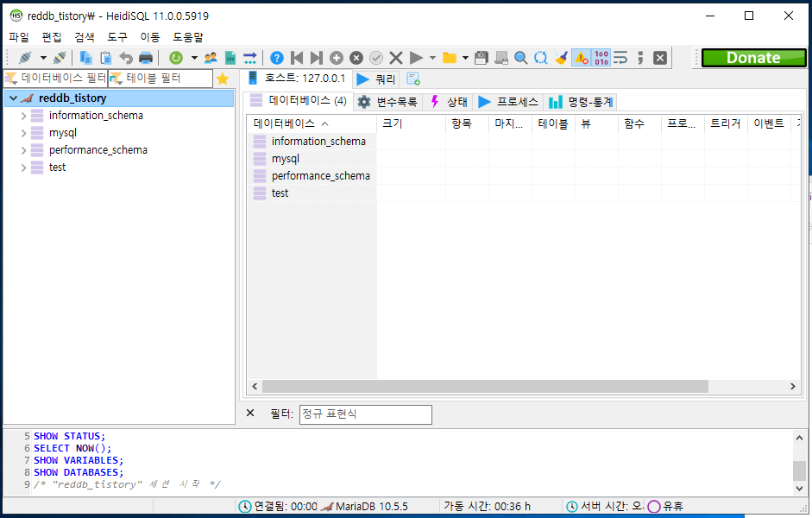Expand information_schema in the tree
The width and height of the screenshot is (812, 518).
pos(23,116)
